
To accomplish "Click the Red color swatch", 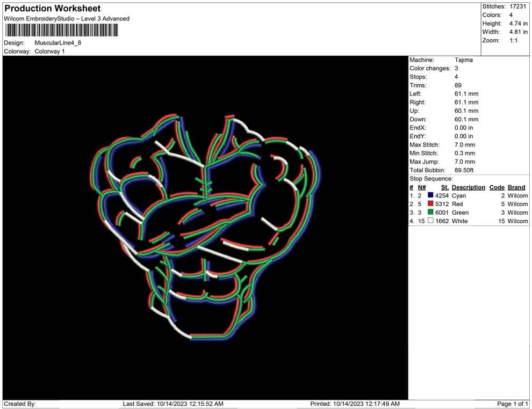I will tap(430, 203).
